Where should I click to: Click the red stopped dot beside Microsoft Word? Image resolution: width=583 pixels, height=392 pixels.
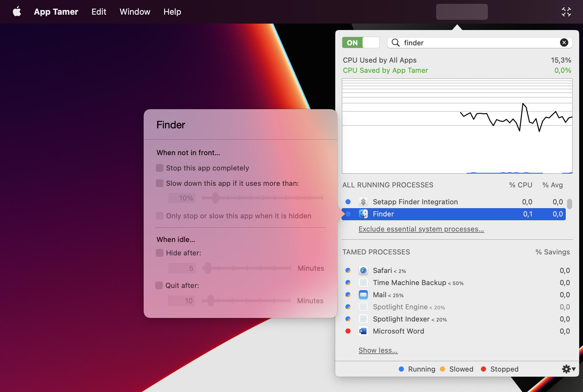(348, 331)
